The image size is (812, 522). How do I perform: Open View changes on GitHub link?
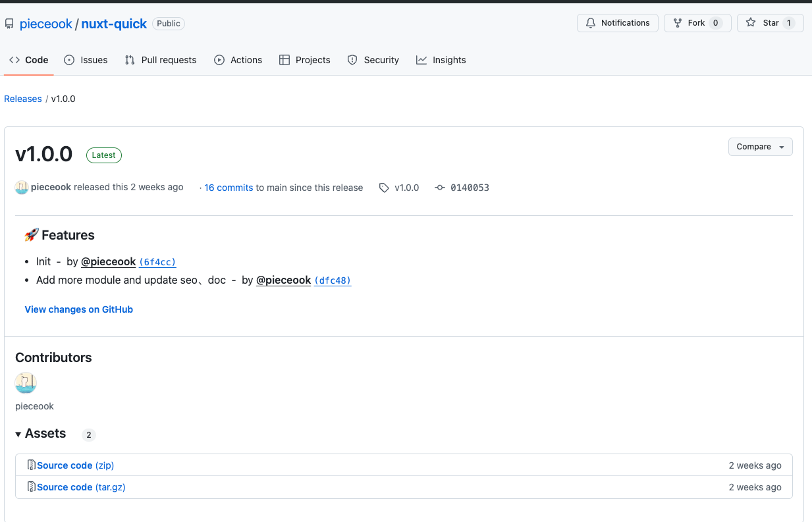coord(79,309)
